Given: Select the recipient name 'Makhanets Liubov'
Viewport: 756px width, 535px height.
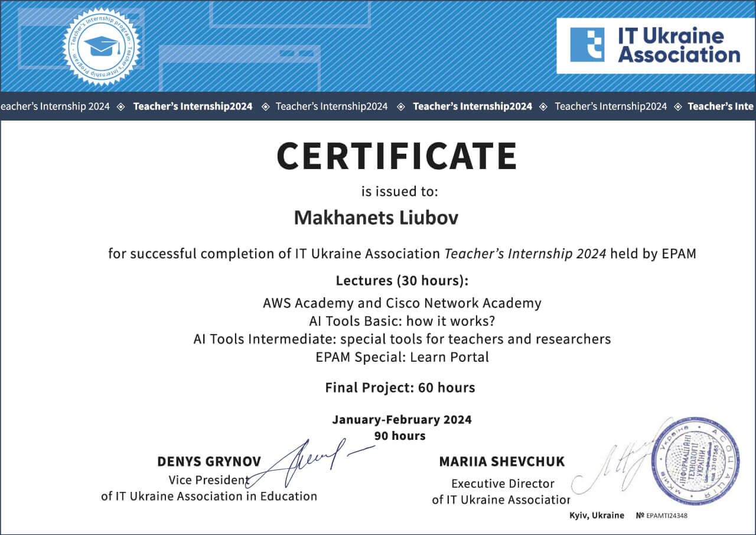Looking at the screenshot, I should [376, 218].
